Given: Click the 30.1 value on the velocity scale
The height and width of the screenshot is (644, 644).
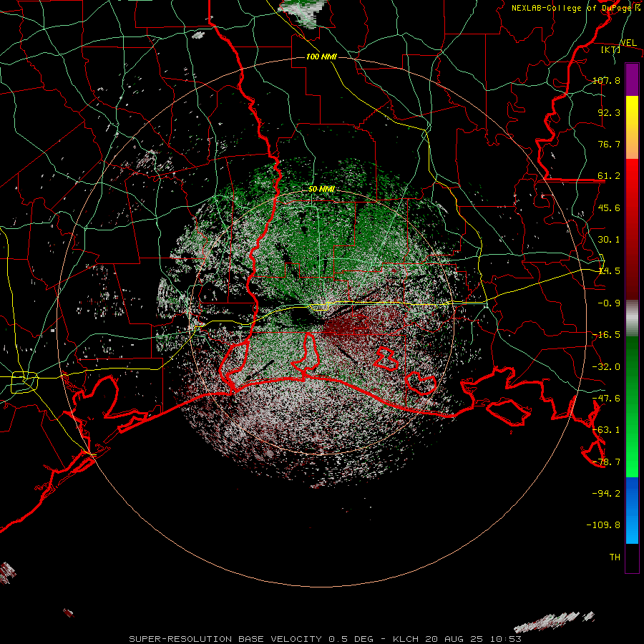Looking at the screenshot, I should click(x=609, y=240).
